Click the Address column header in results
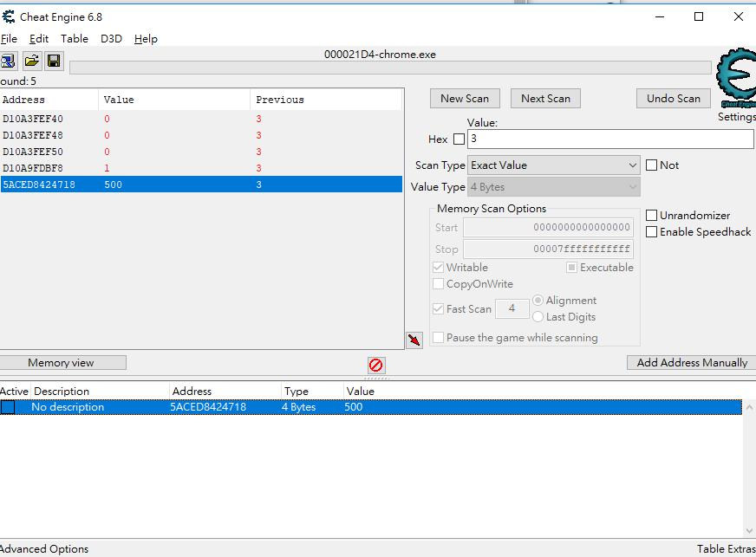The width and height of the screenshot is (756, 557). point(49,100)
